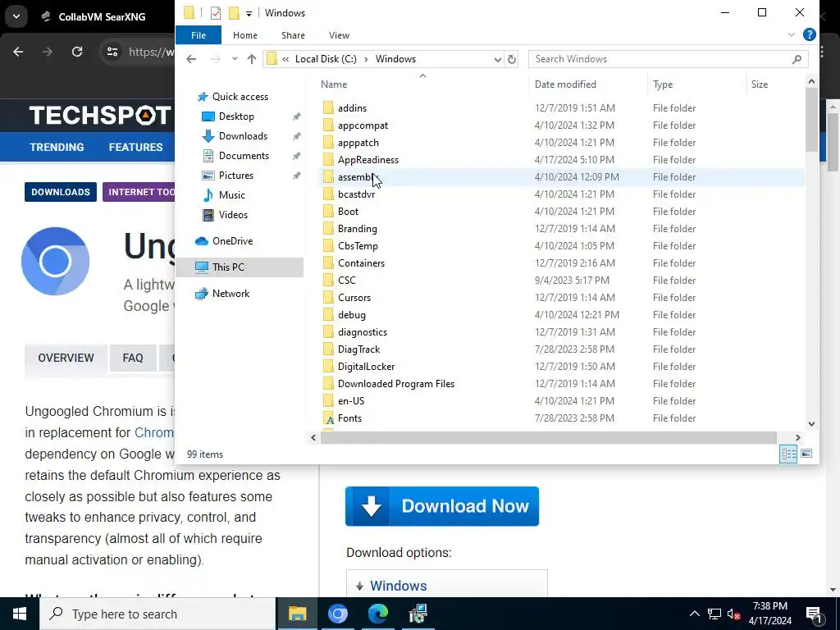Select the Boot folder
The height and width of the screenshot is (630, 840).
348,212
